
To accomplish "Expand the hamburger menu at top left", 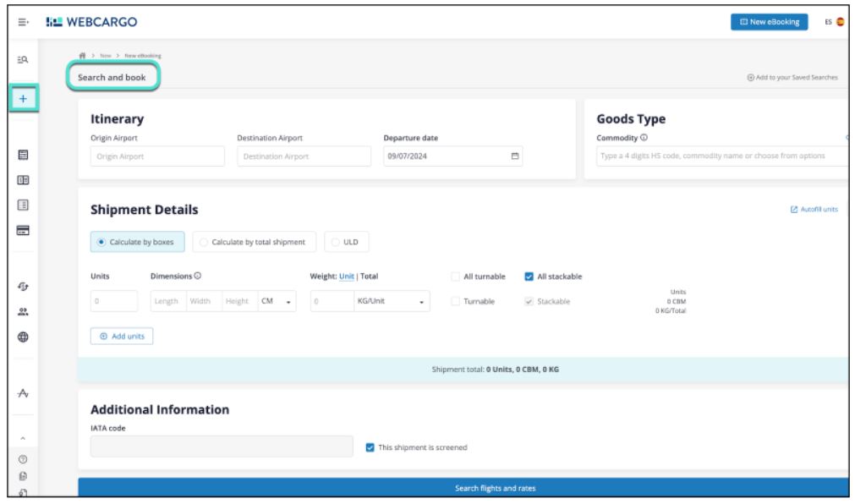I will (x=24, y=21).
